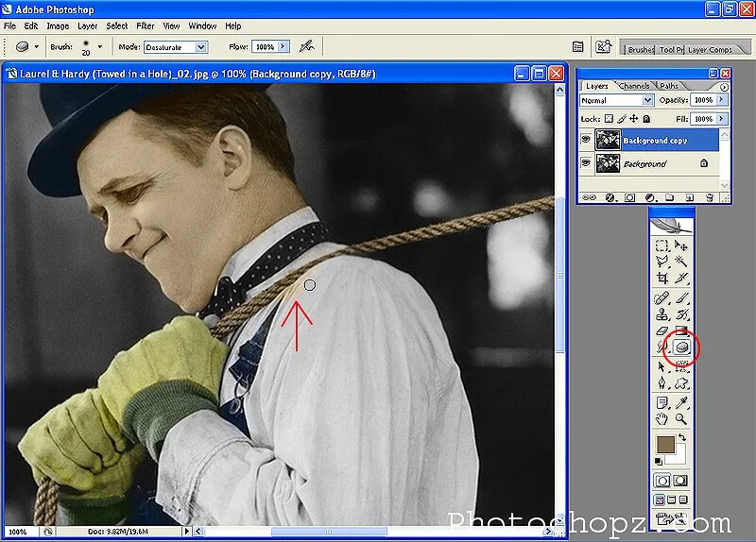This screenshot has width=756, height=542.
Task: Switch to Quick Mask mode
Action: point(680,481)
